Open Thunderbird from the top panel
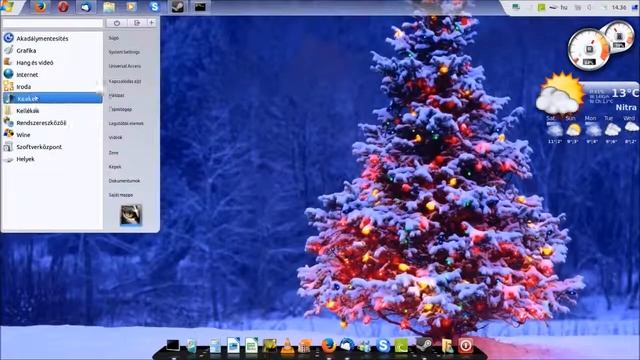 pos(86,7)
